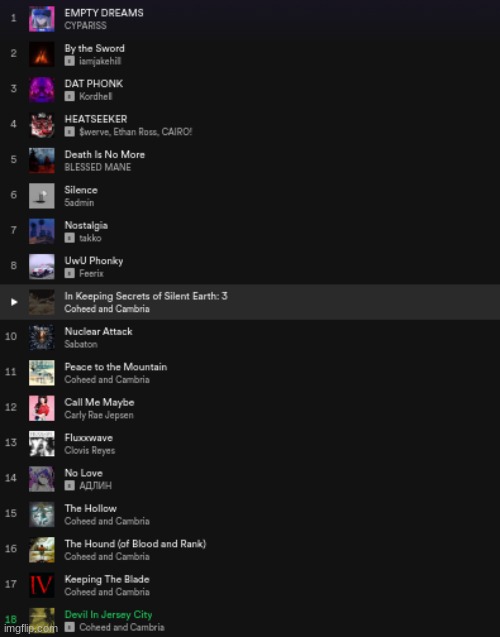The height and width of the screenshot is (637, 500).
Task: Select the By the Sword album art
Action: coord(41,54)
